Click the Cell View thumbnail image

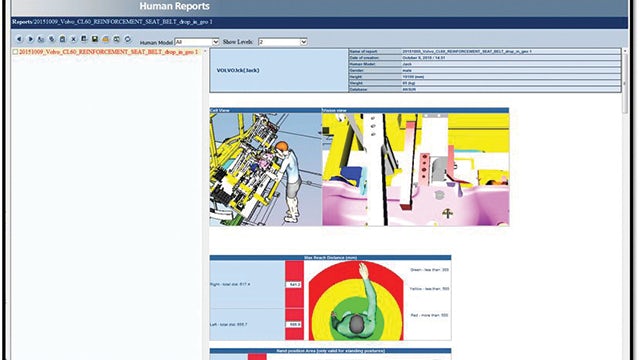[266, 169]
